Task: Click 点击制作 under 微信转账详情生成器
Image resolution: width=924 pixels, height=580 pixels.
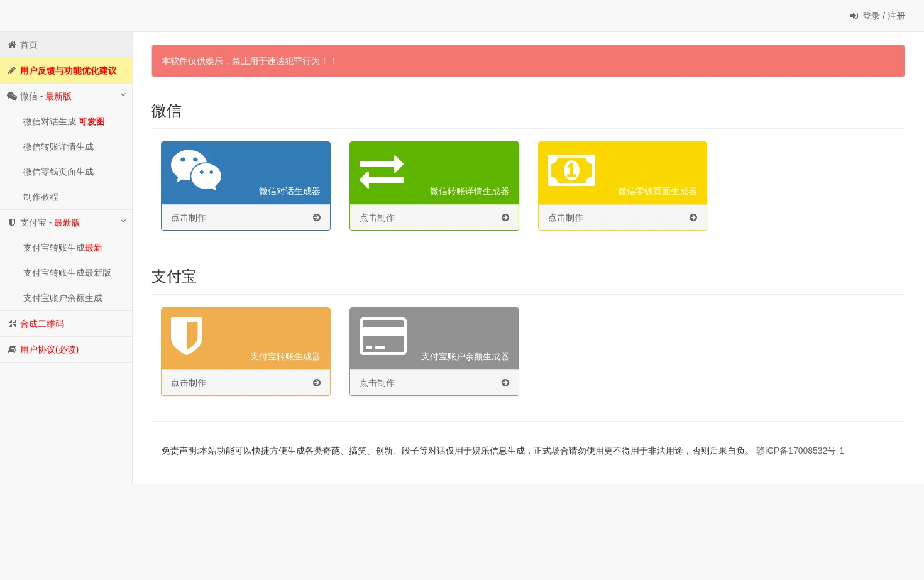Action: [x=377, y=217]
